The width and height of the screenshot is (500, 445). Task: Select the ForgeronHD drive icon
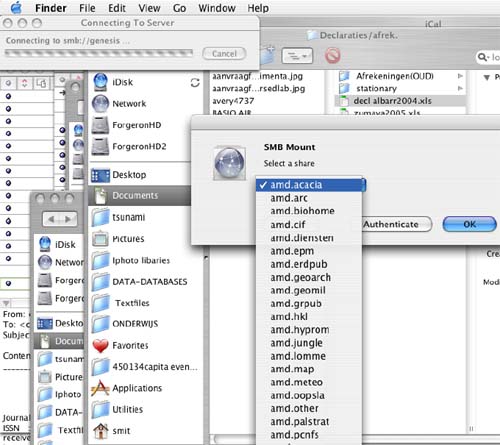pos(100,125)
